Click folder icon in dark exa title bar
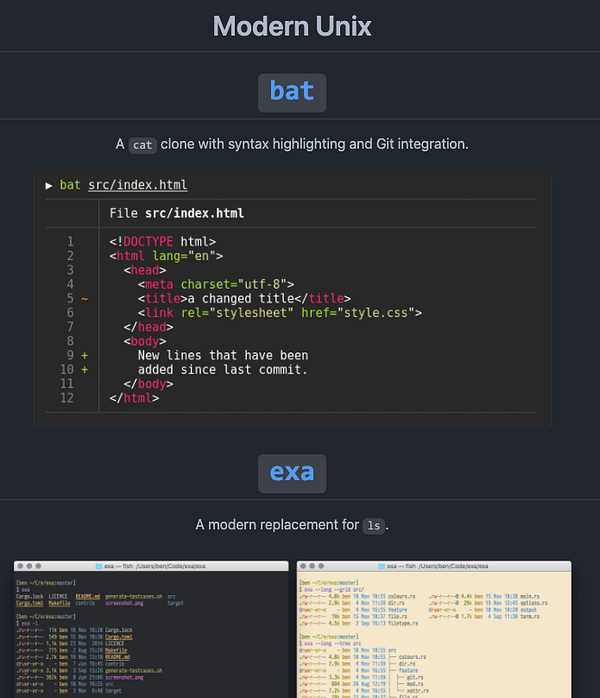This screenshot has width=600, height=698. (x=99, y=566)
